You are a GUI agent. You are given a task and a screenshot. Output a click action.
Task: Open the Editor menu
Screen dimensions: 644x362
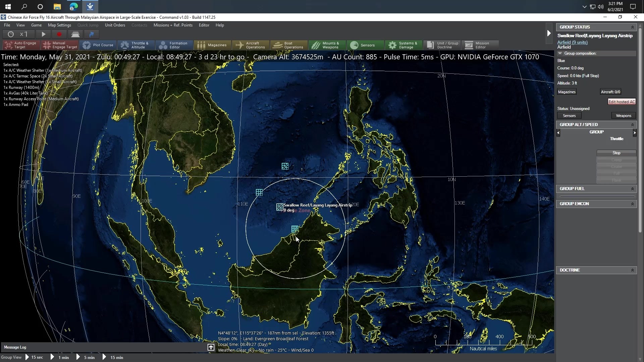click(x=204, y=25)
